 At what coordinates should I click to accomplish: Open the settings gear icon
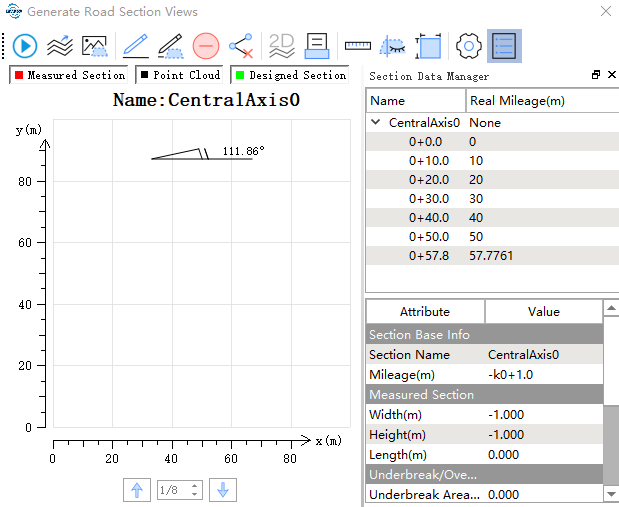(469, 46)
